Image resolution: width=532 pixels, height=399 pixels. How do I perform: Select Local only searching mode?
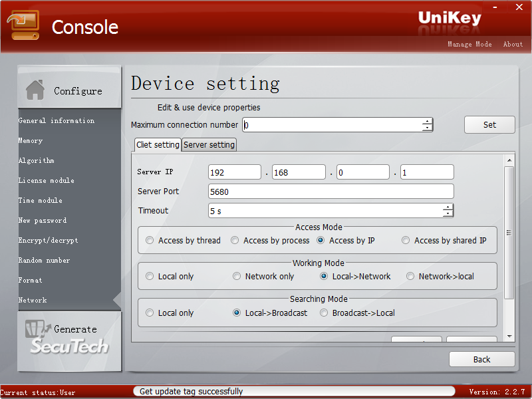(x=170, y=313)
